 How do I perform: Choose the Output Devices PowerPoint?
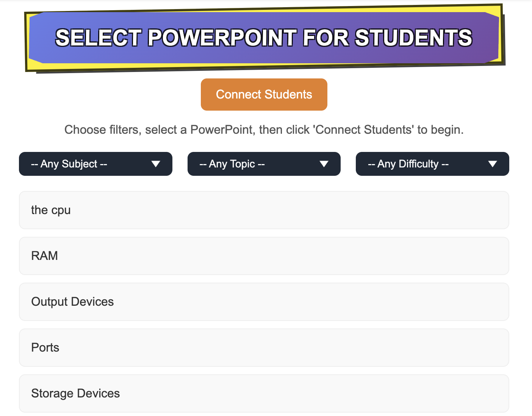264,302
